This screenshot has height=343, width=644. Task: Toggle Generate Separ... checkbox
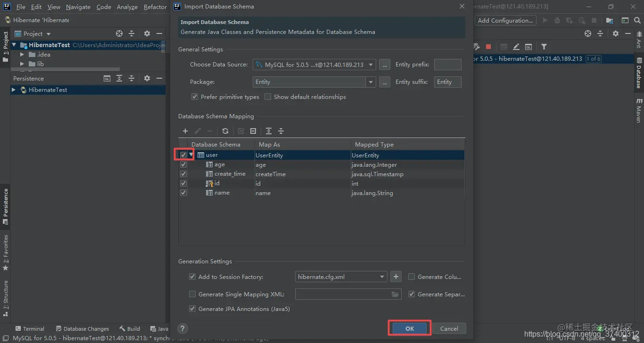(412, 294)
